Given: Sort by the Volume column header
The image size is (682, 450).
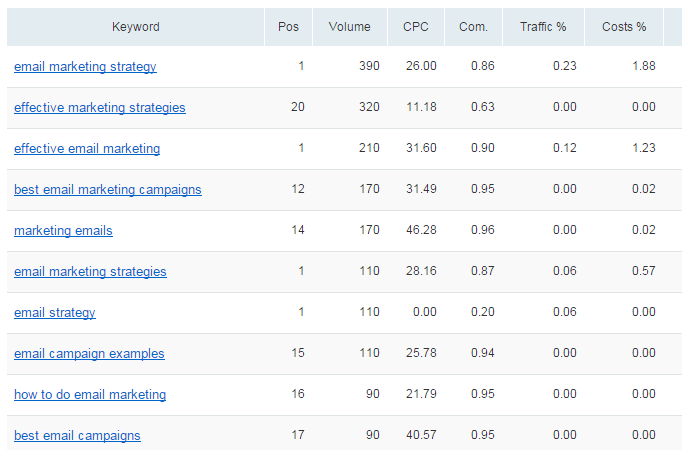Looking at the screenshot, I should coord(350,27).
